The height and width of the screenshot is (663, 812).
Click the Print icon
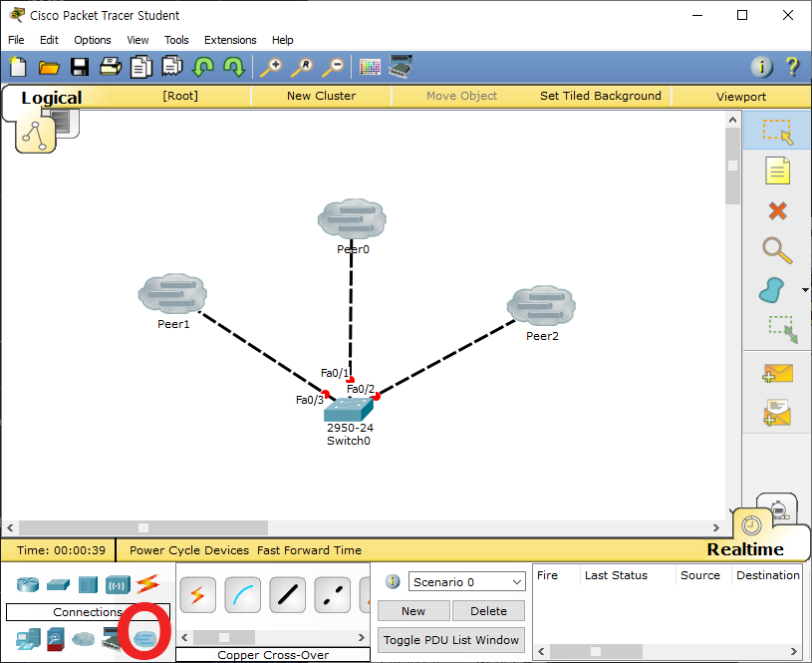point(111,67)
